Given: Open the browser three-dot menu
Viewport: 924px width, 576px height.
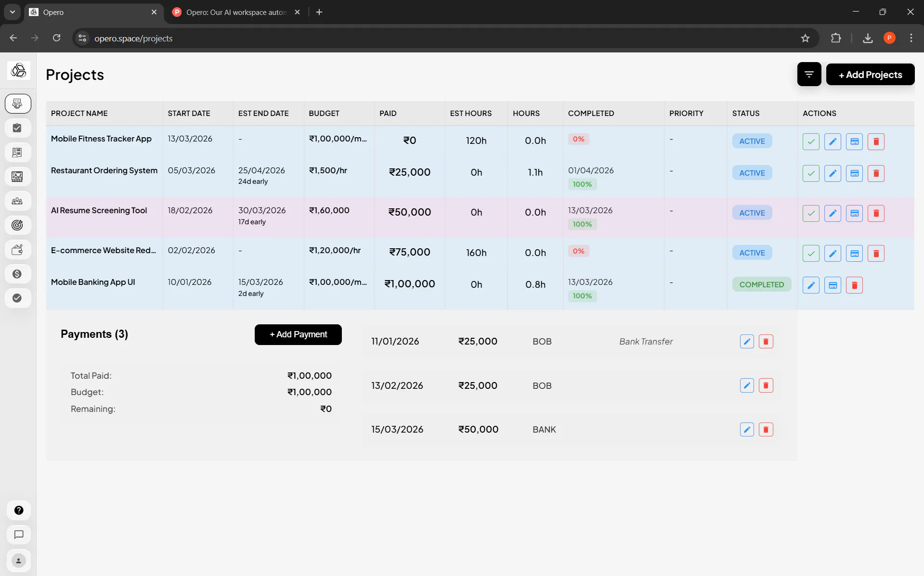Looking at the screenshot, I should click(911, 38).
